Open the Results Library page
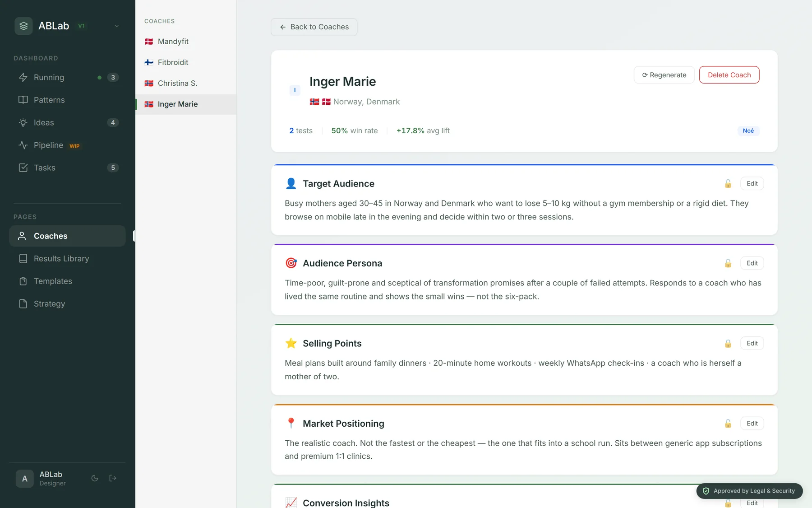812x508 pixels. click(x=67, y=258)
